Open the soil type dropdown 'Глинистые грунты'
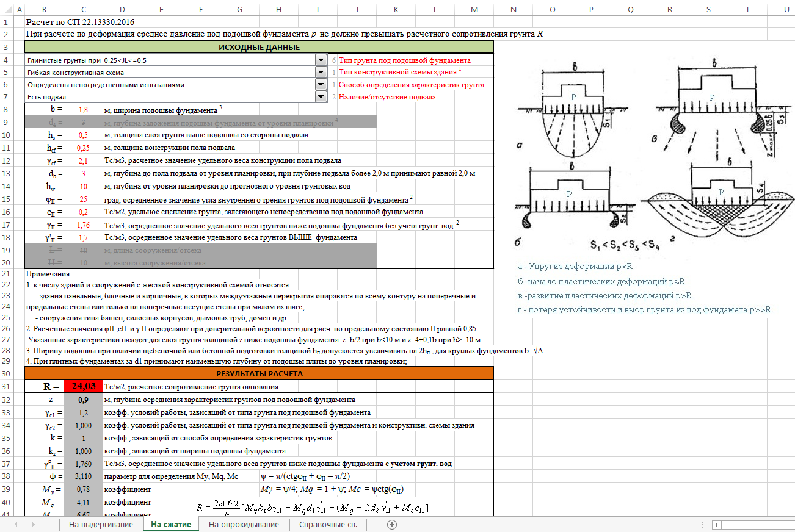 click(321, 60)
